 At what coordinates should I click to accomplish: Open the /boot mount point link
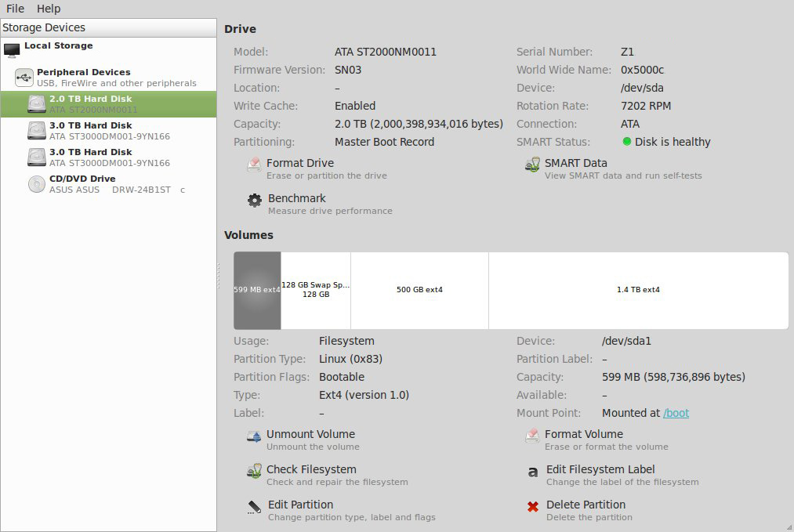click(676, 413)
